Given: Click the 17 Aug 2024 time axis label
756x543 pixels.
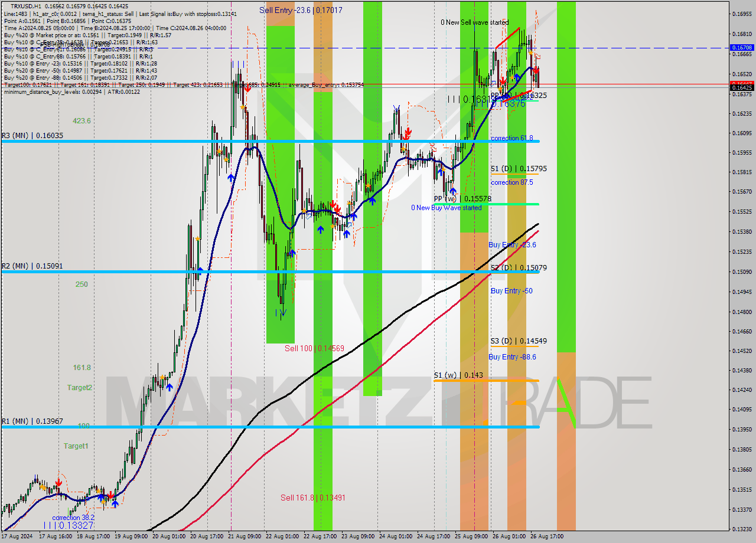Looking at the screenshot, I should click(18, 537).
